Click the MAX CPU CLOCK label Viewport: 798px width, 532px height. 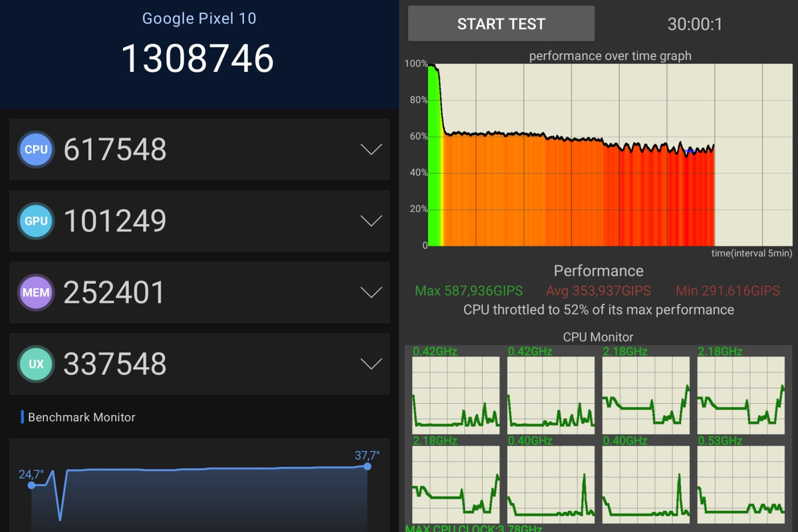[473, 529]
